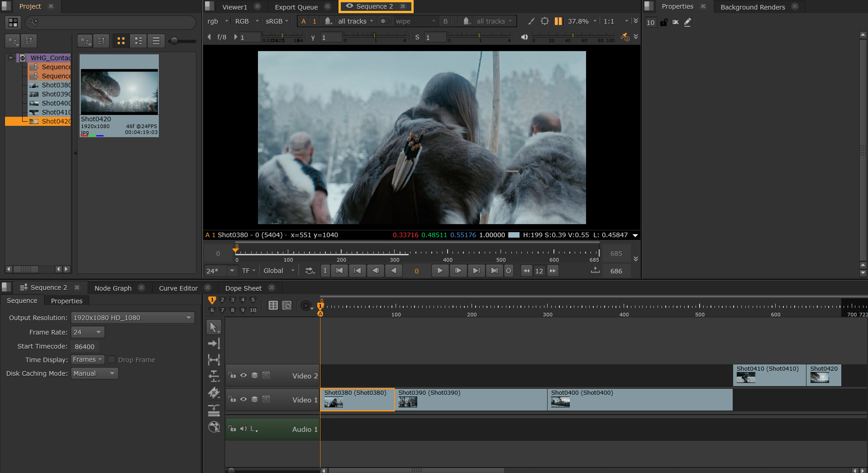Screen dimensions: 868x473
Task: Switch to the Background Renders tab
Action: tap(753, 7)
